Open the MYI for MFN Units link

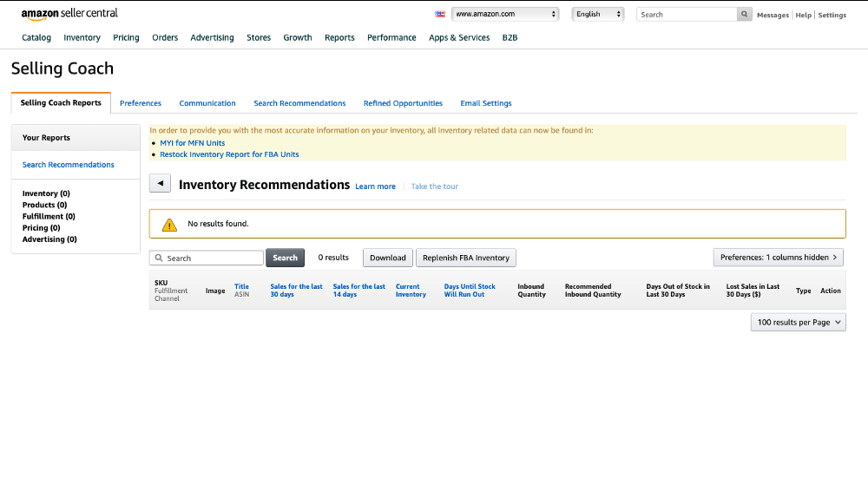click(193, 143)
